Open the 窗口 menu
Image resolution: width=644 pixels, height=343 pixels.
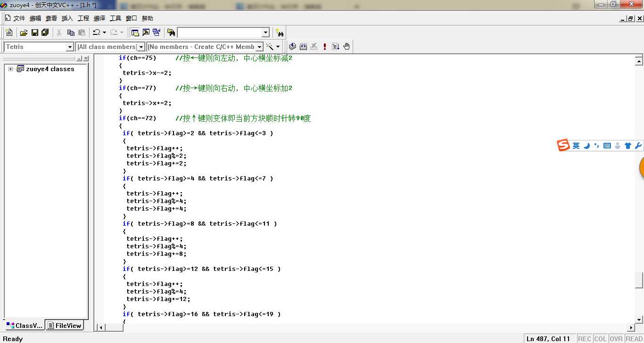coord(132,18)
